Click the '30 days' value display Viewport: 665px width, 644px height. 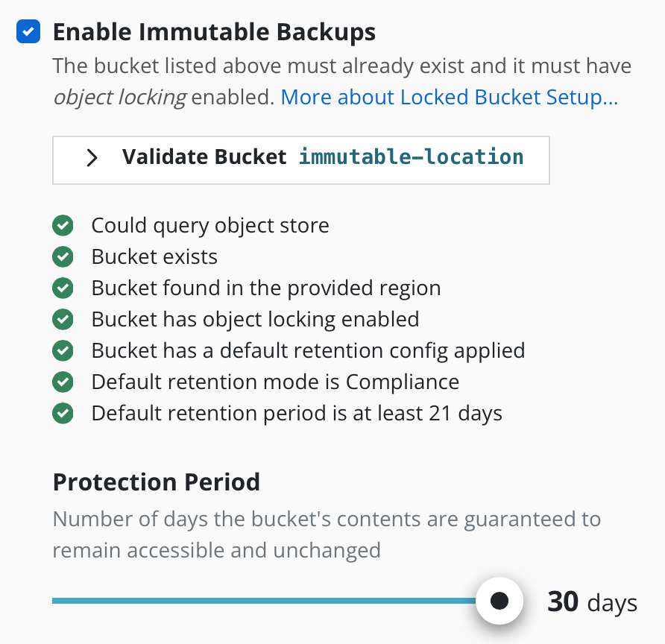(x=593, y=601)
